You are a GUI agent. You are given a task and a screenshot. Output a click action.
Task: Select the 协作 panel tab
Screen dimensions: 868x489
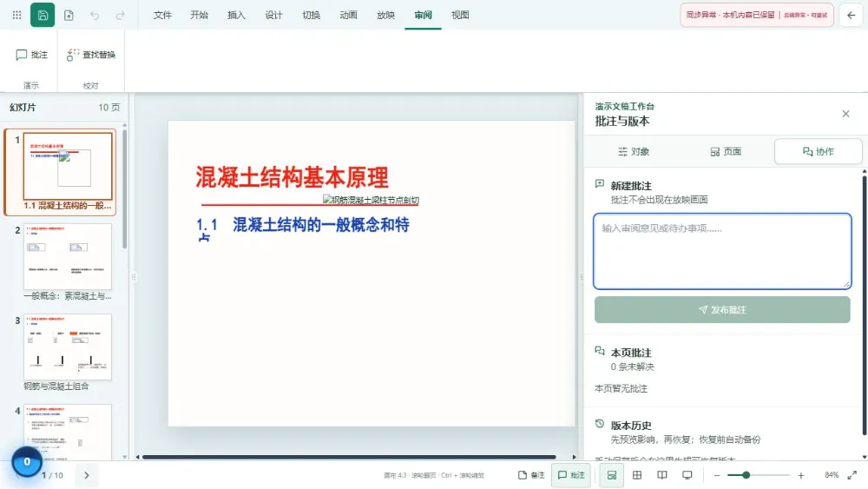819,151
